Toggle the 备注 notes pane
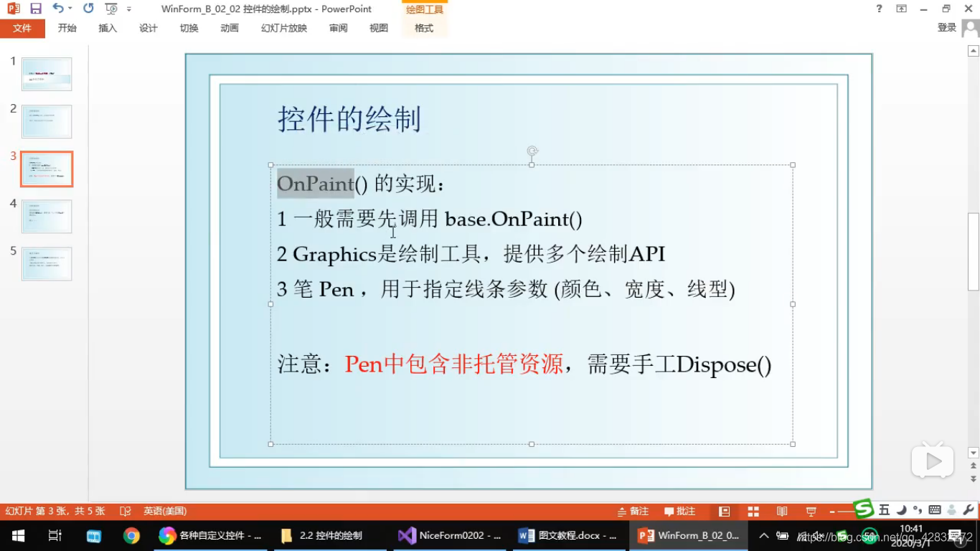 633,512
